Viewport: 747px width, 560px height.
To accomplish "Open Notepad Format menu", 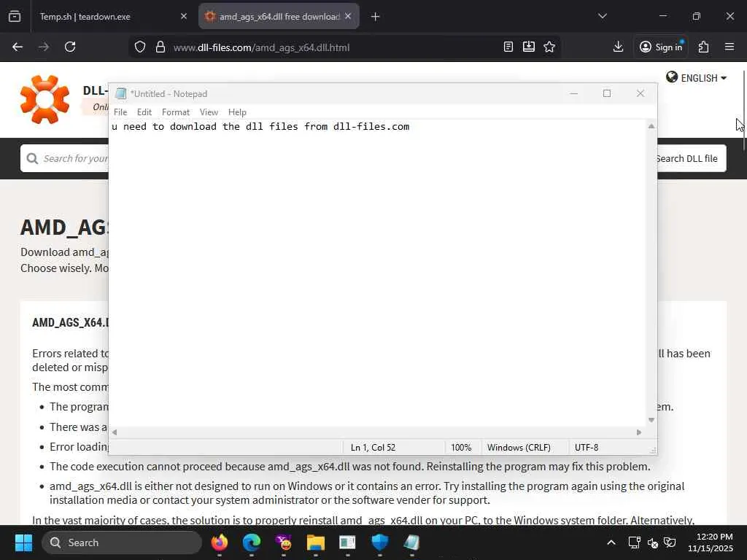I will 176,112.
